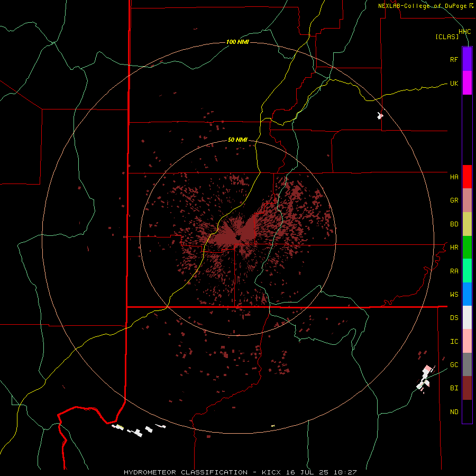Click the 50 NMI range ring label
476x476 pixels.
237,140
